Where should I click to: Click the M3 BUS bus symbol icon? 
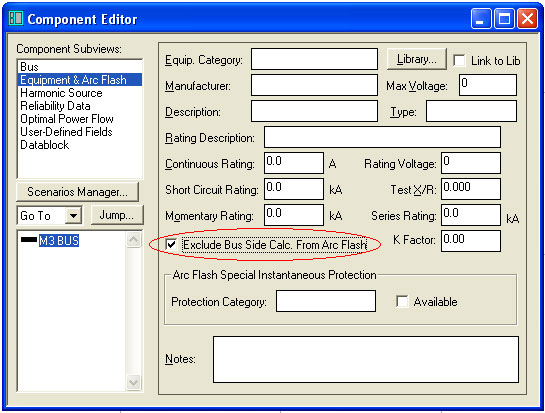click(29, 240)
